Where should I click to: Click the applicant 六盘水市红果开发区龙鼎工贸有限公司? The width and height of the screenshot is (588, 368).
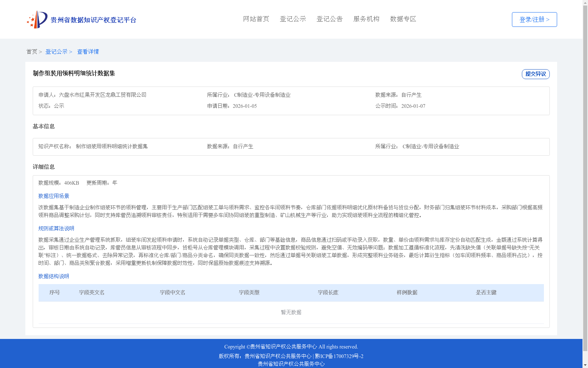[103, 95]
